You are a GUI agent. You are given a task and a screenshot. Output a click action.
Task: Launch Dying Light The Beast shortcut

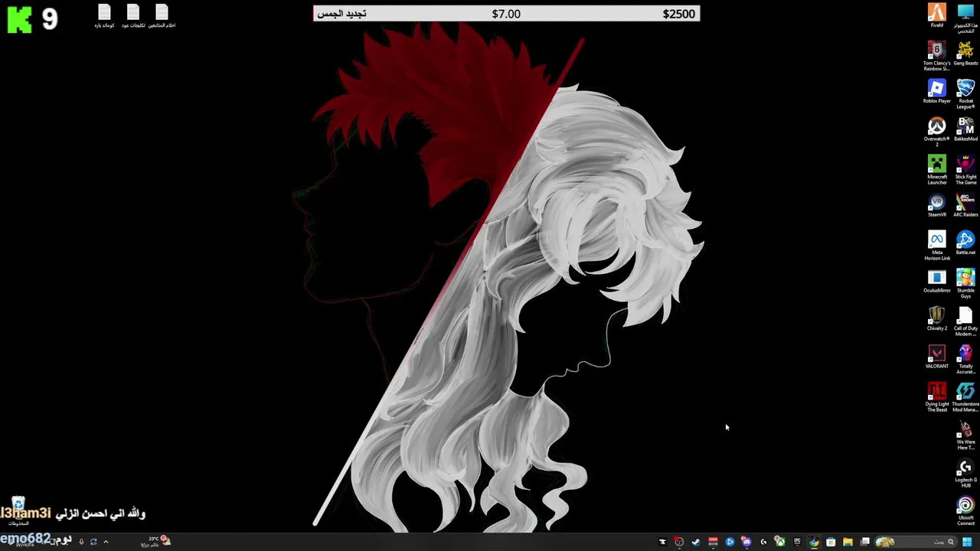tap(936, 397)
